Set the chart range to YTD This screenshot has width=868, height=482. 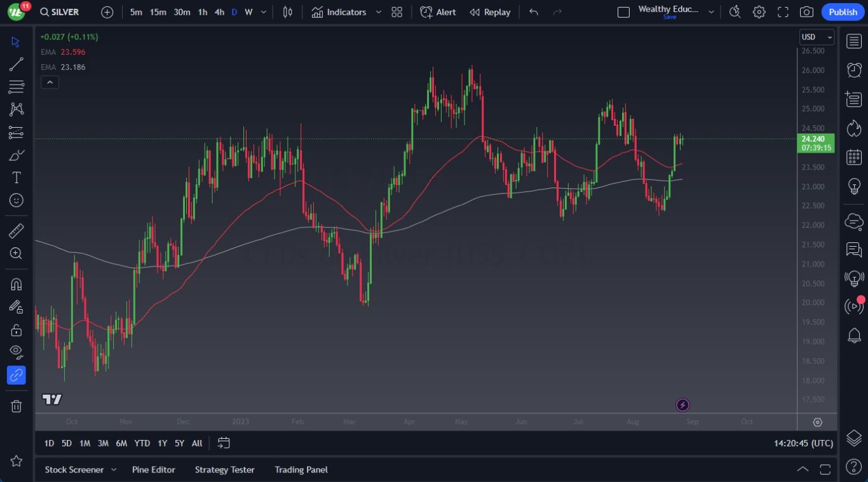pyautogui.click(x=142, y=443)
